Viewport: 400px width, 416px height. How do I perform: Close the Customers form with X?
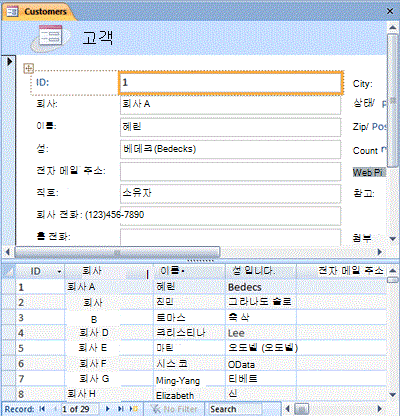(x=390, y=11)
